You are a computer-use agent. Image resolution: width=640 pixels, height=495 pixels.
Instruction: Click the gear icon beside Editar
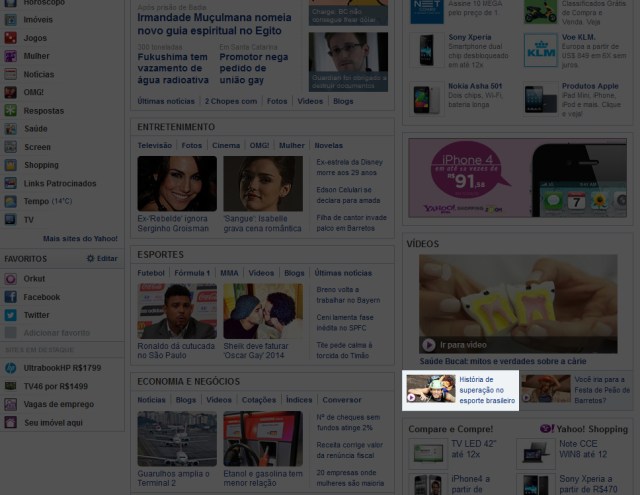point(89,259)
